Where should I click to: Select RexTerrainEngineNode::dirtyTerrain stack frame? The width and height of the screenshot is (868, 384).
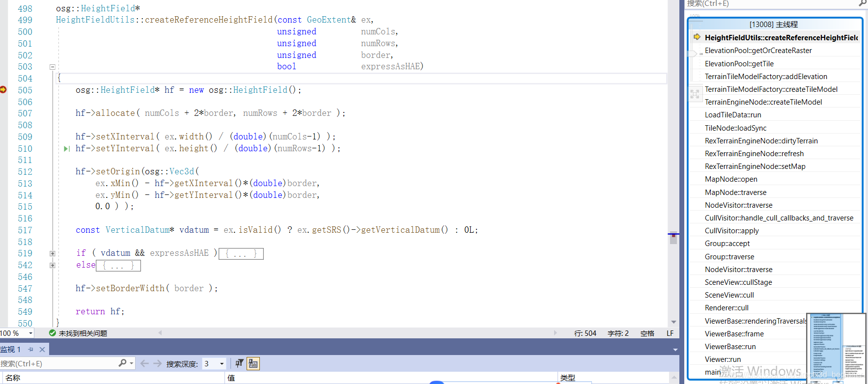761,141
